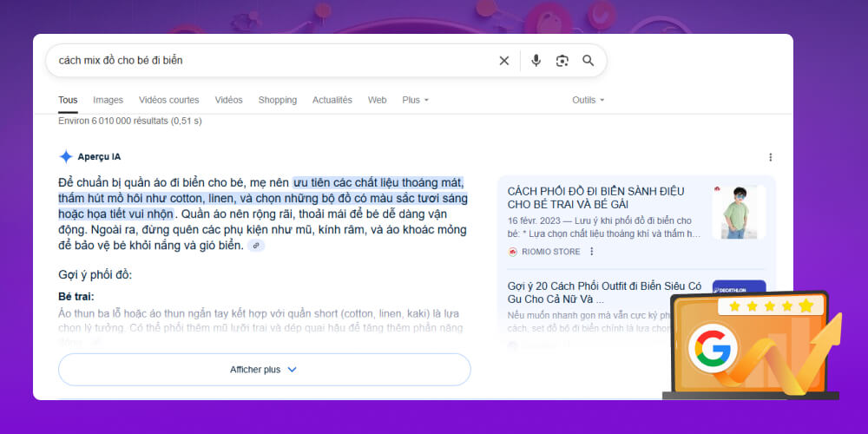This screenshot has width=868, height=434.
Task: Click the source link chip after 'gió biển.'
Action: point(256,246)
